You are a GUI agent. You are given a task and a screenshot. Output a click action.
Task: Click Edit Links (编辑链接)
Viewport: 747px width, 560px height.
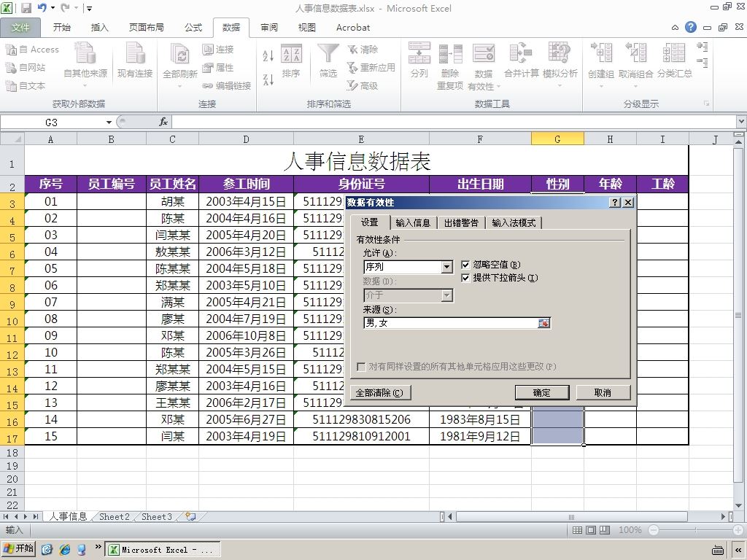click(226, 86)
